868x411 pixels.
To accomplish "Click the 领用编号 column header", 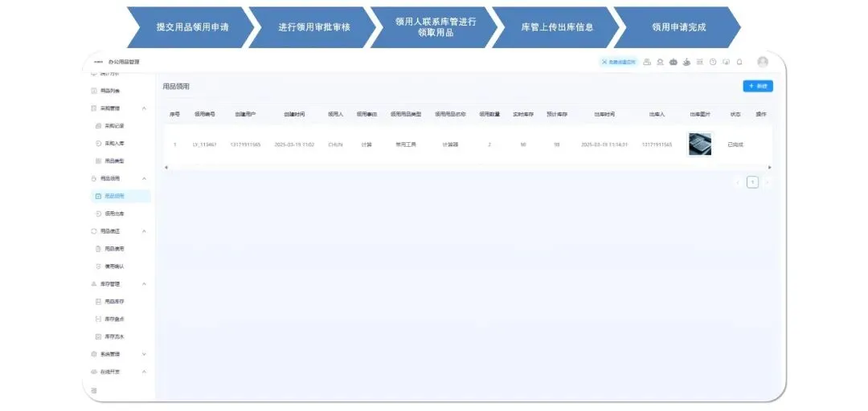I will (204, 115).
